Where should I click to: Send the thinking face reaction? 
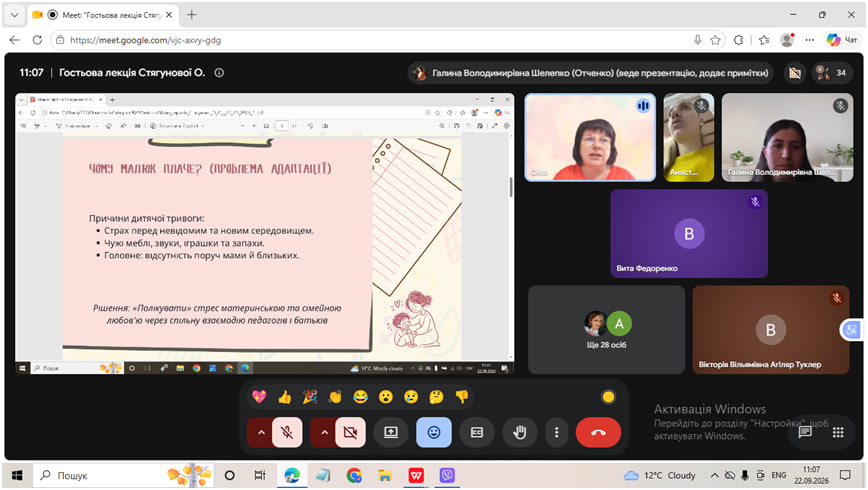[x=436, y=396]
